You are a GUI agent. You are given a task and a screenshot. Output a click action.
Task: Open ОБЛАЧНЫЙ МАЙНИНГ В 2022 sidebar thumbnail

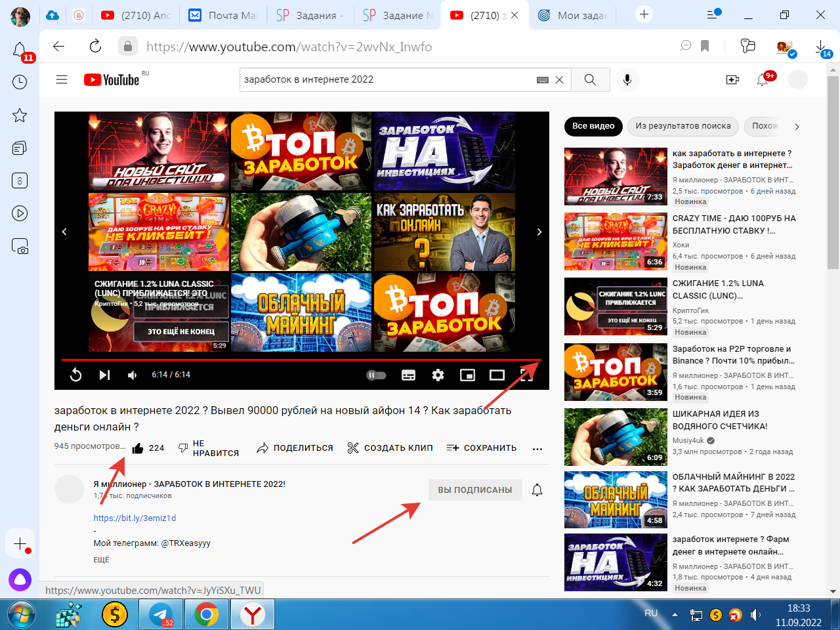coord(616,500)
